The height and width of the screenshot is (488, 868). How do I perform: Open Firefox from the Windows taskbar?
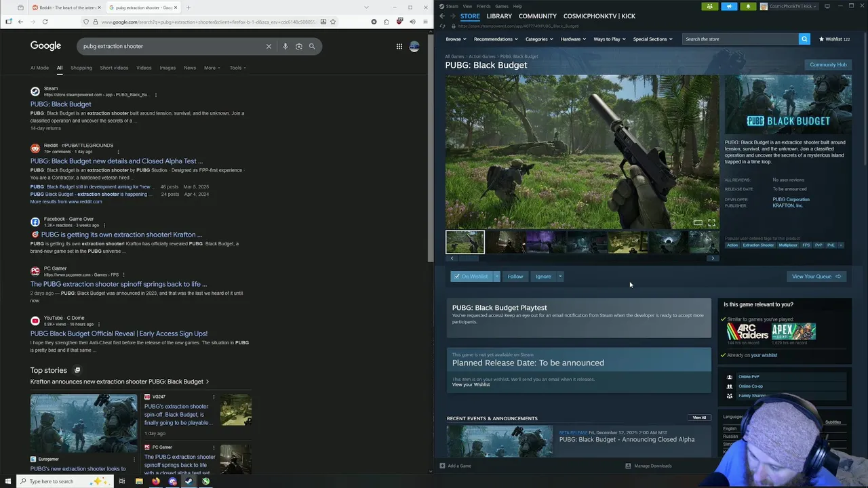tap(155, 481)
